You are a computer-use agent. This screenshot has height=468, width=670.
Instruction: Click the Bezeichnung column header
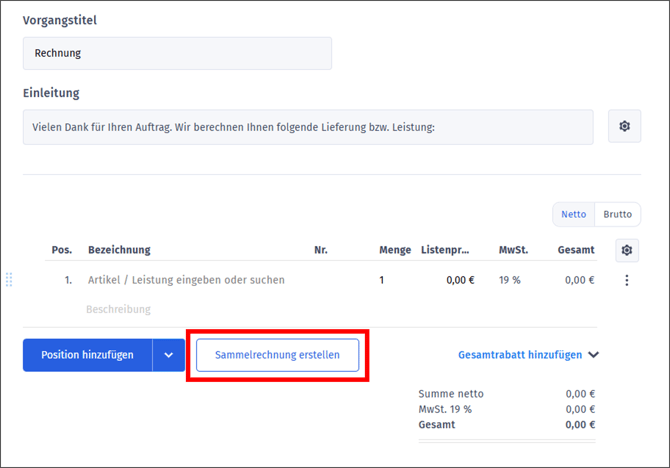pyautogui.click(x=119, y=250)
